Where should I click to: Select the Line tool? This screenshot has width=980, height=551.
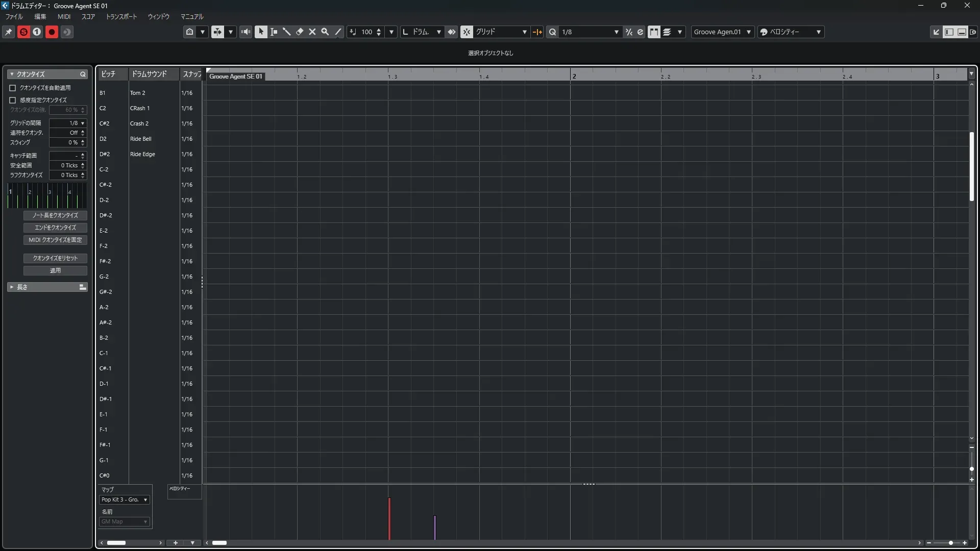(338, 32)
